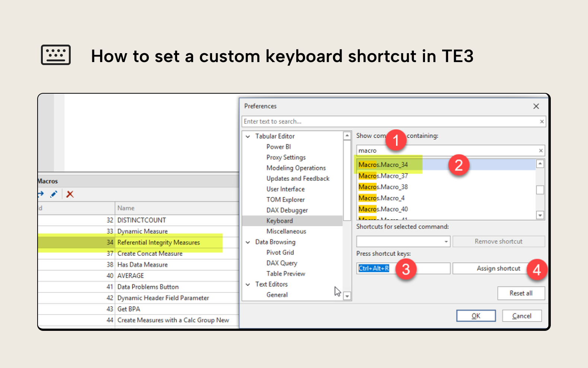This screenshot has width=588, height=368.
Task: Close the Preferences dialog
Action: (536, 106)
